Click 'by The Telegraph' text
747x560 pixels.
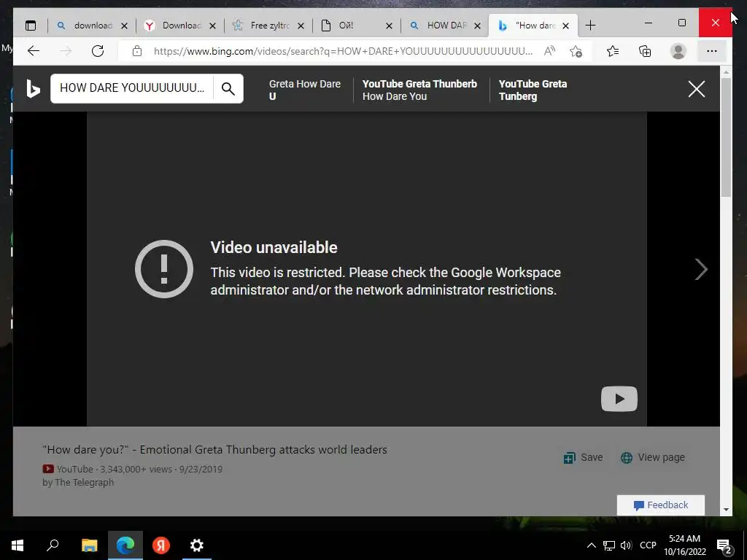pos(78,483)
